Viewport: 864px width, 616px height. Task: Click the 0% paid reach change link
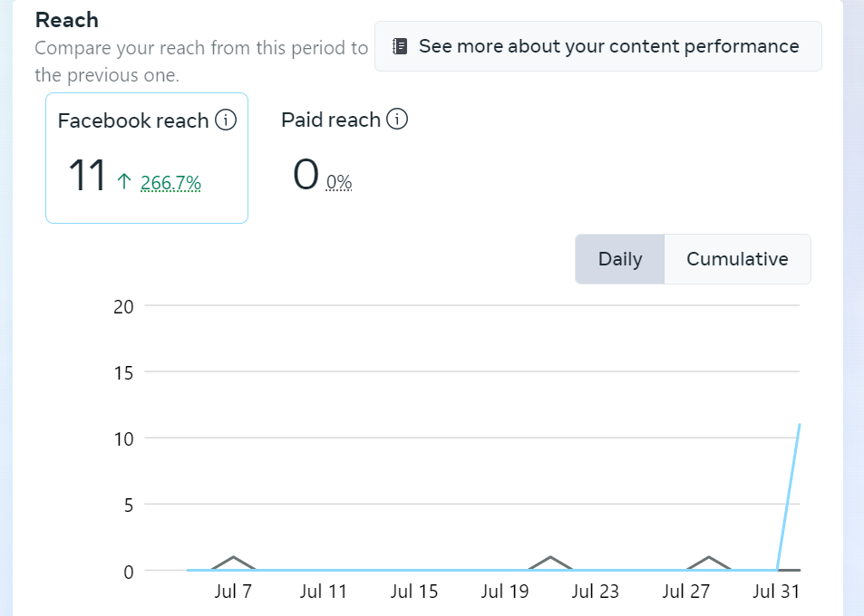339,183
